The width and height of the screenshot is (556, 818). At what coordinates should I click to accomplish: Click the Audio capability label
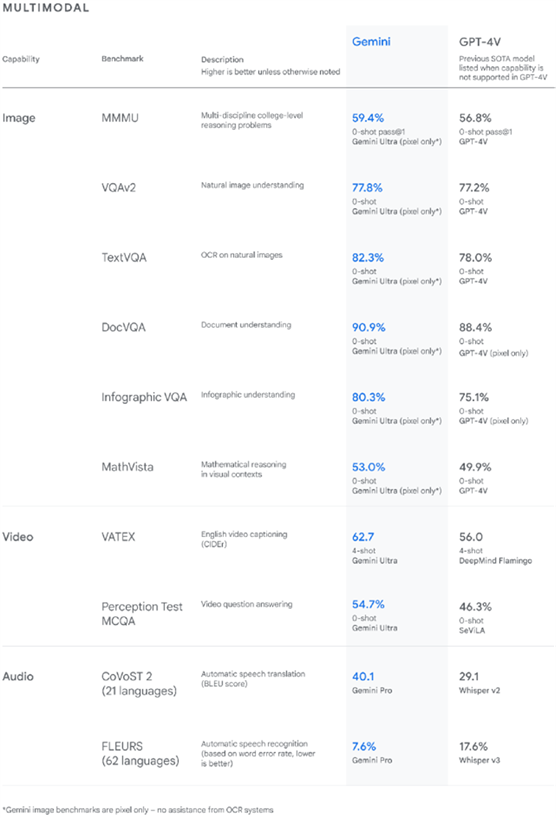pyautogui.click(x=18, y=677)
